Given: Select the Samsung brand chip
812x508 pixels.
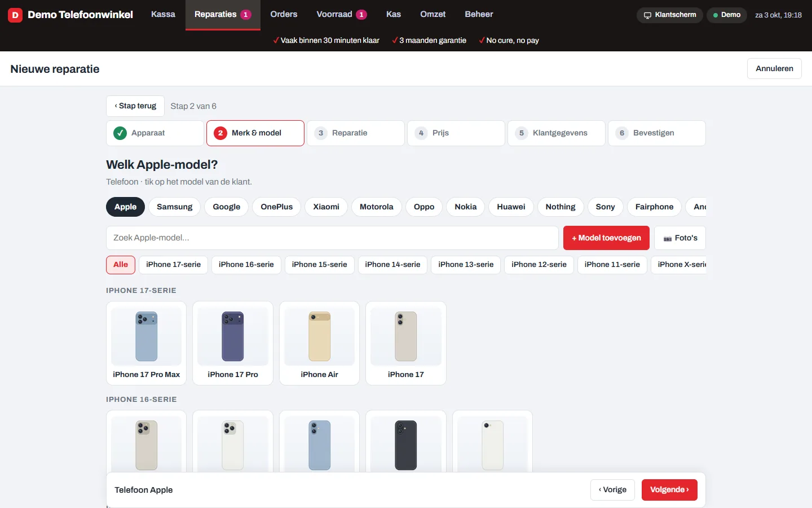Looking at the screenshot, I should click(x=175, y=207).
